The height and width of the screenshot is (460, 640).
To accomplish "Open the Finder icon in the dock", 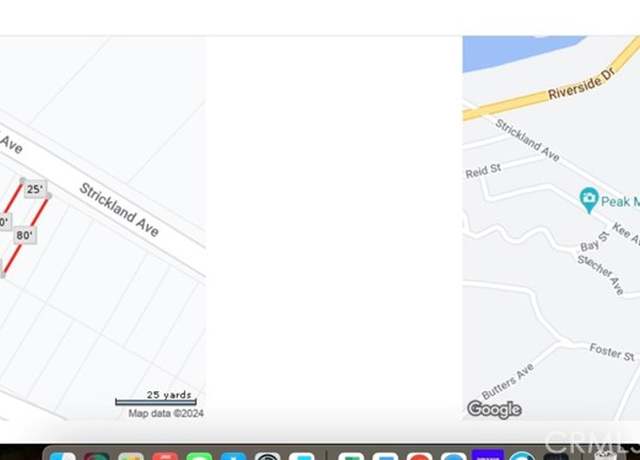I will 62,456.
